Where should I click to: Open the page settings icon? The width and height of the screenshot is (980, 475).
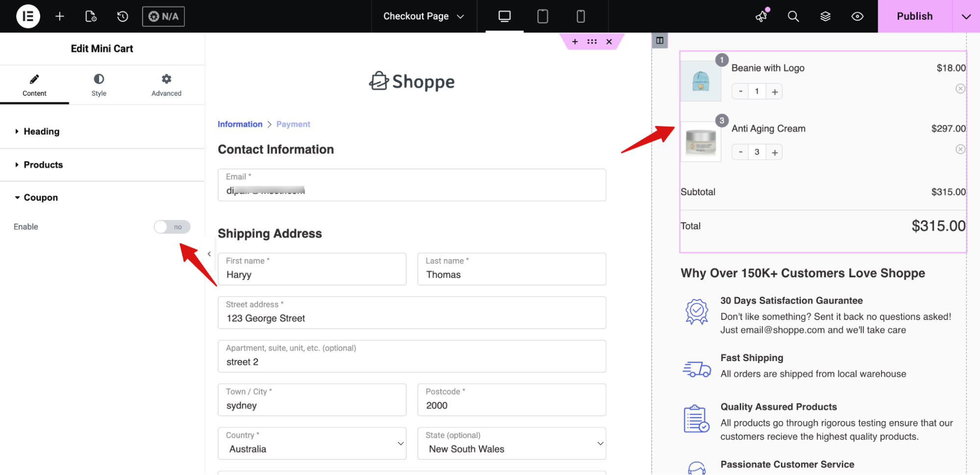[x=90, y=16]
